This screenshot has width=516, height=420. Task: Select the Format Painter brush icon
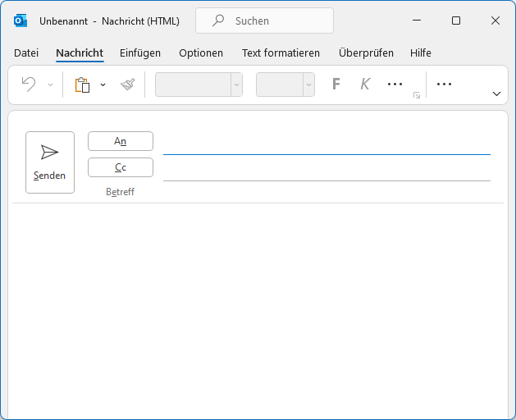pos(127,84)
